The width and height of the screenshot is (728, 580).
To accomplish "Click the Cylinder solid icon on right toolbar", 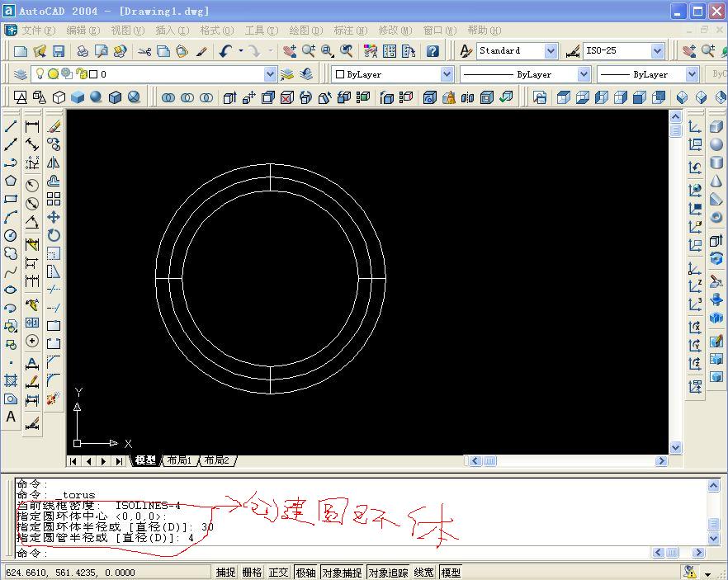I will click(x=716, y=163).
